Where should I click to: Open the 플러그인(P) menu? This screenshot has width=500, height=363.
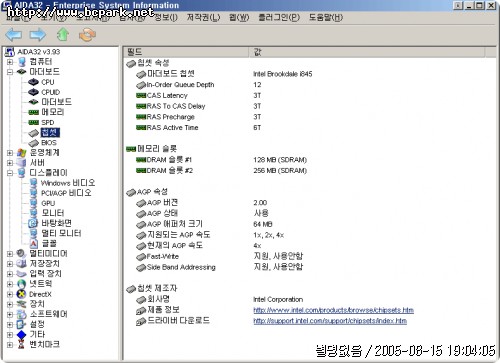coord(279,17)
